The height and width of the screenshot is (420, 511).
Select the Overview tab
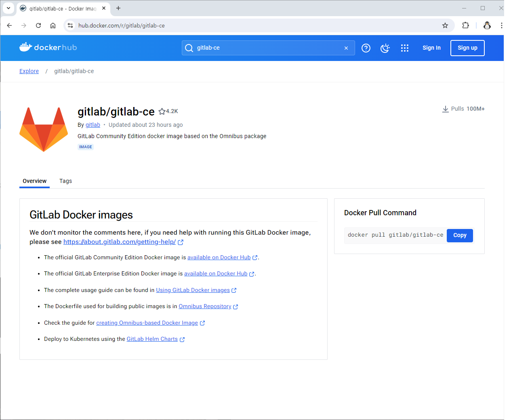pos(34,181)
